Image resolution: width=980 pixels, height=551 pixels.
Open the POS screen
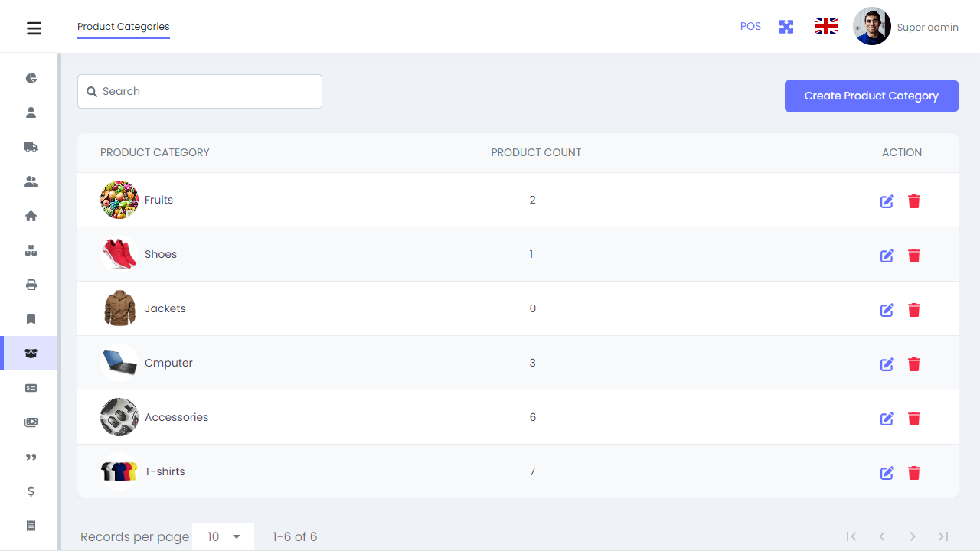[x=750, y=26]
